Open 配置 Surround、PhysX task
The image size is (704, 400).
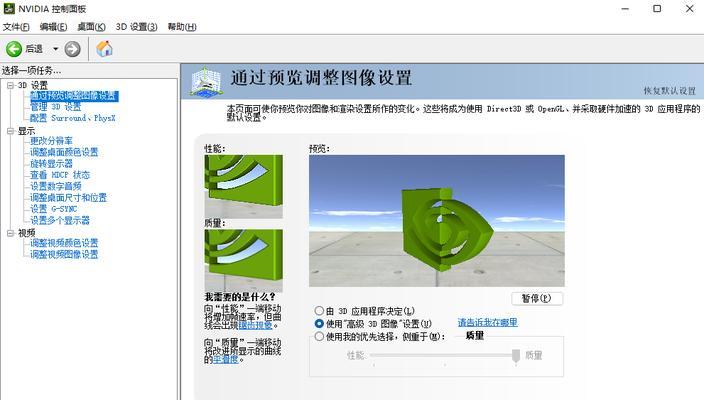tap(72, 118)
